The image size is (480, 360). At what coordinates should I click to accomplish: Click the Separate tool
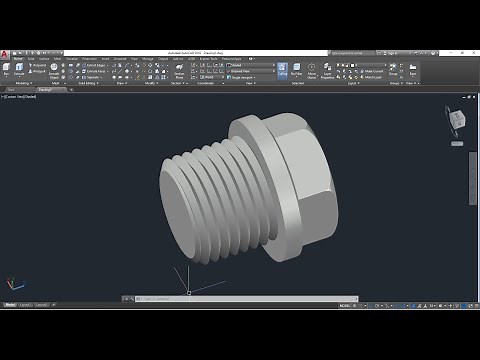(x=92, y=77)
